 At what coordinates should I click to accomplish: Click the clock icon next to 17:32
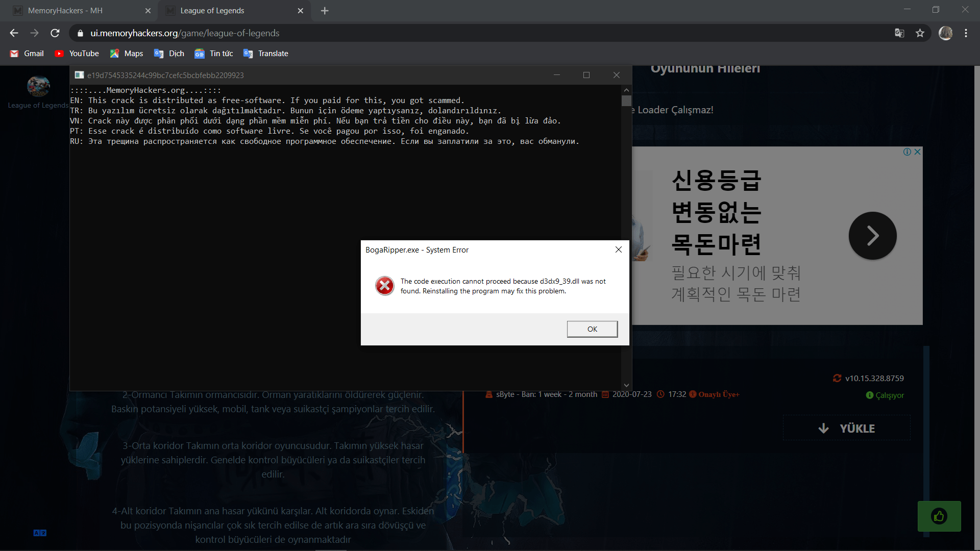pos(660,394)
